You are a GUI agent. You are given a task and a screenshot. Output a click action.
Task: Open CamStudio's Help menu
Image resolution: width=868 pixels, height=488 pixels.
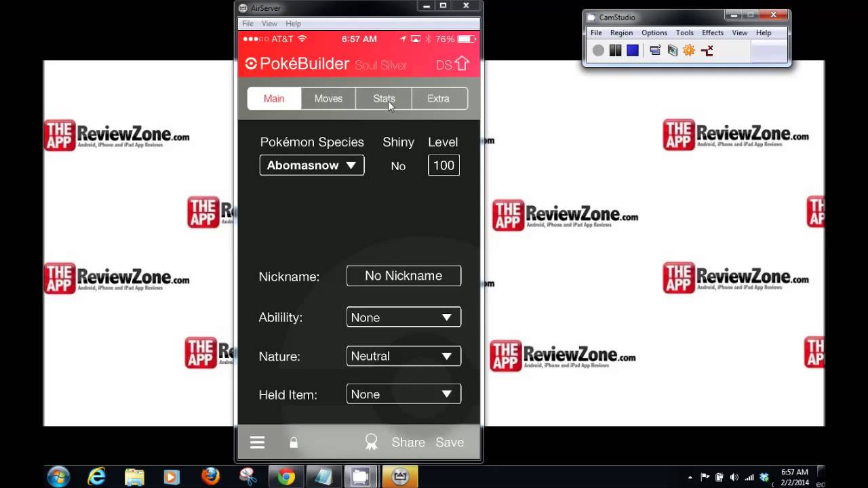click(x=764, y=33)
